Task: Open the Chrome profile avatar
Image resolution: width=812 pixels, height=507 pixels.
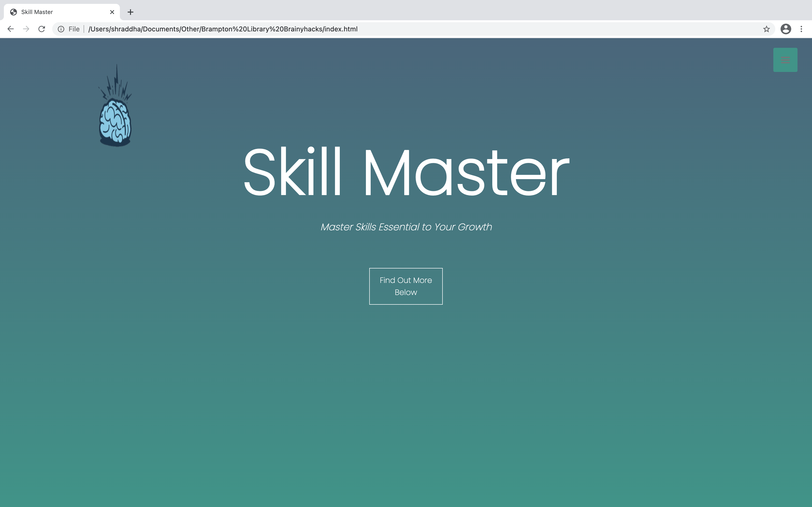Action: 785,29
